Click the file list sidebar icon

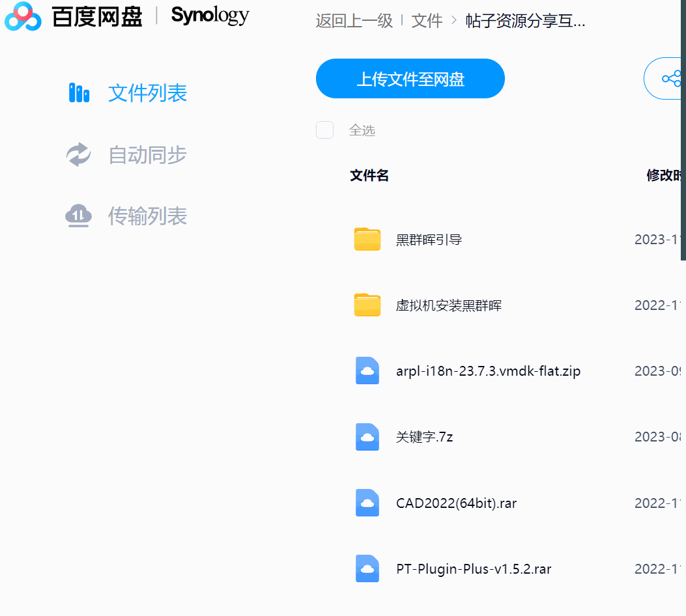[79, 93]
